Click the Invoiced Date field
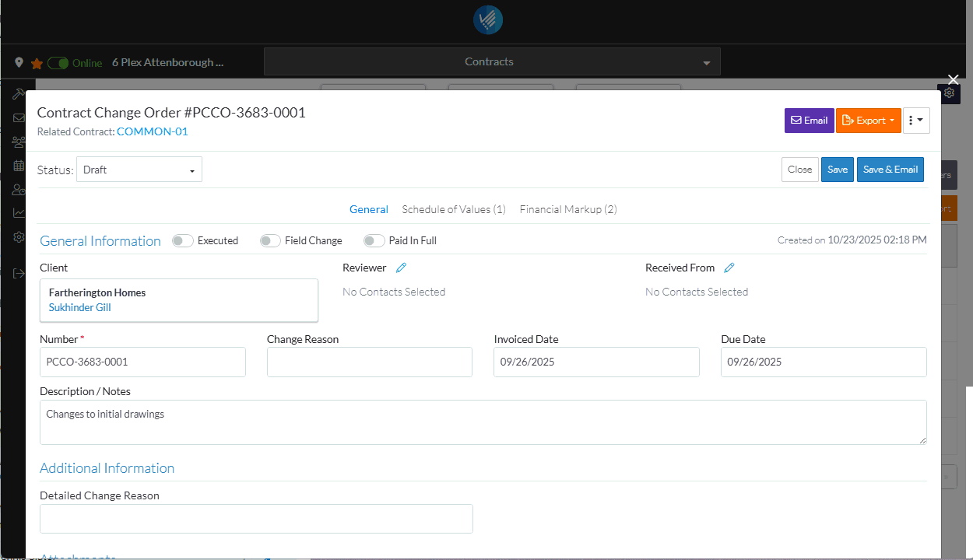This screenshot has width=973, height=560. tap(596, 362)
